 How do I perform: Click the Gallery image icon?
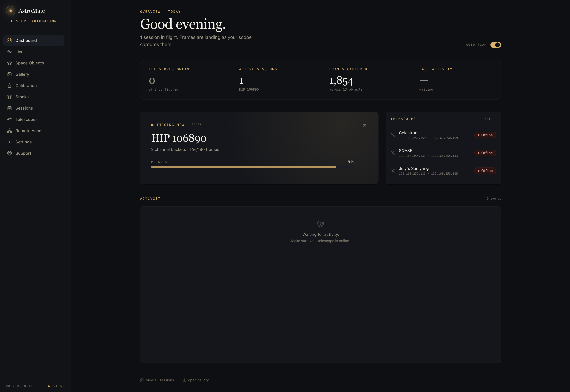pos(9,74)
